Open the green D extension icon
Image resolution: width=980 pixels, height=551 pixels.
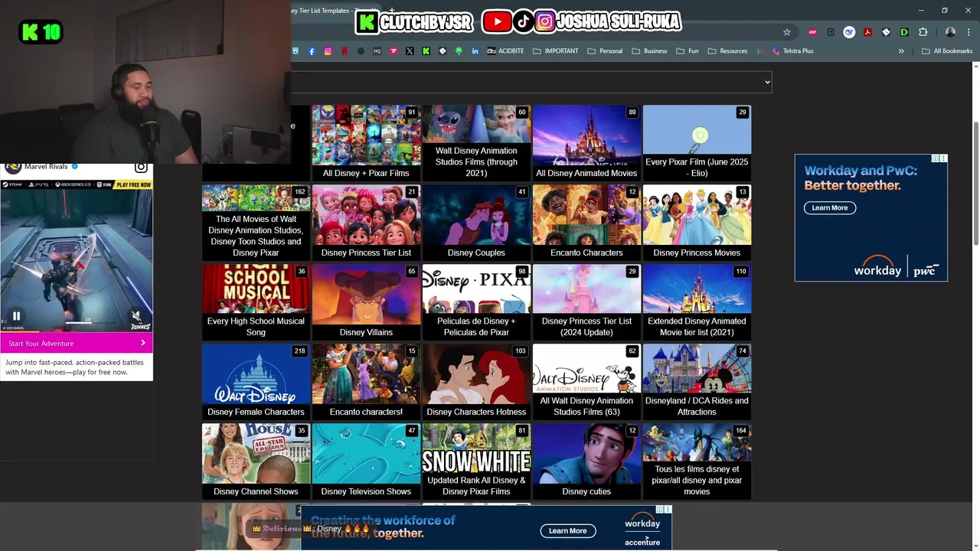(x=904, y=32)
